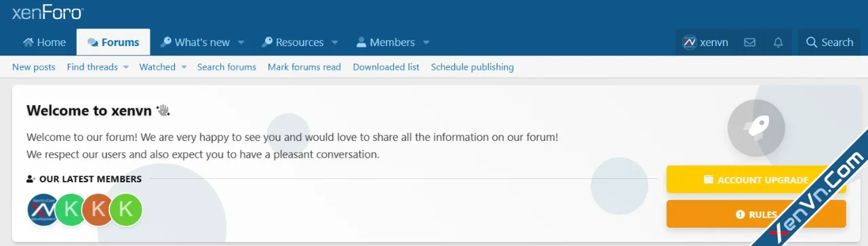Open first latest member avatar with logo
The width and height of the screenshot is (868, 246).
pos(43,209)
